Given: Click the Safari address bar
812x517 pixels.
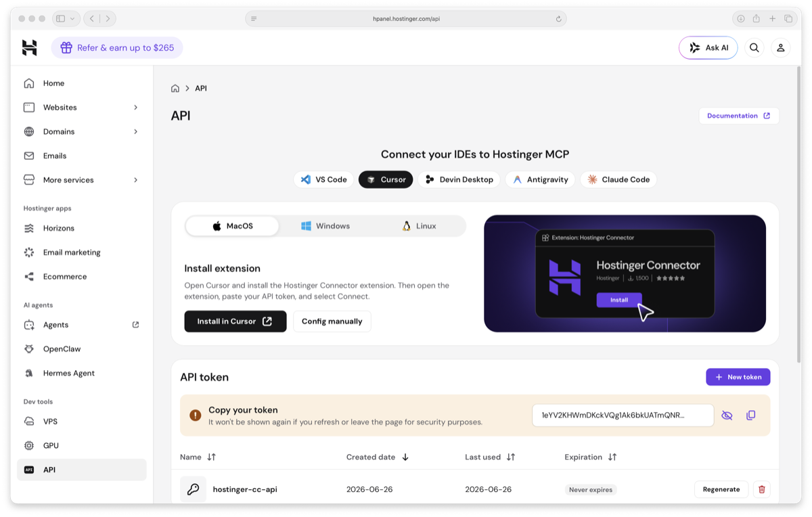Looking at the screenshot, I should pyautogui.click(x=406, y=19).
